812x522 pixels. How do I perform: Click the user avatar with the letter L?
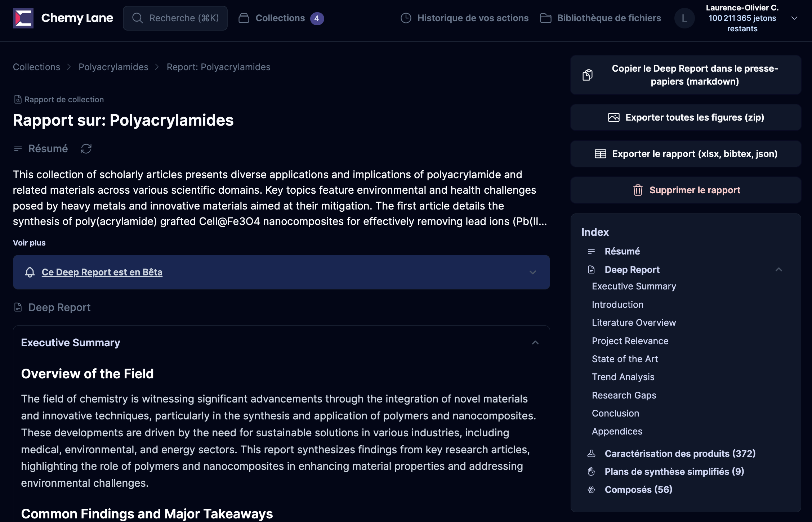tap(684, 18)
